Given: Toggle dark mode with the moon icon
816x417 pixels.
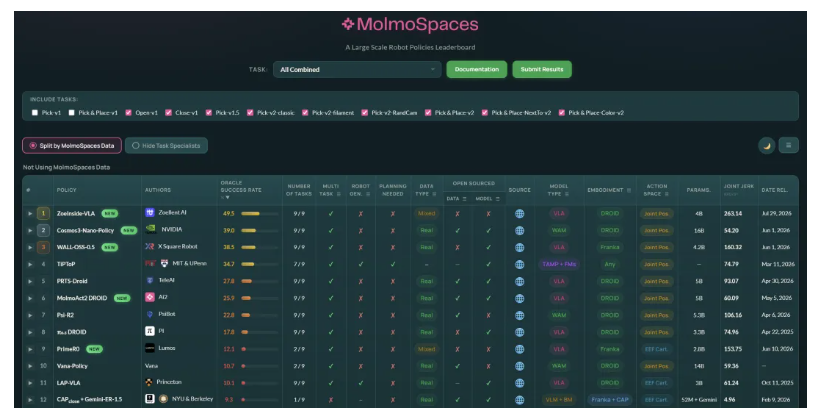Looking at the screenshot, I should coord(767,146).
